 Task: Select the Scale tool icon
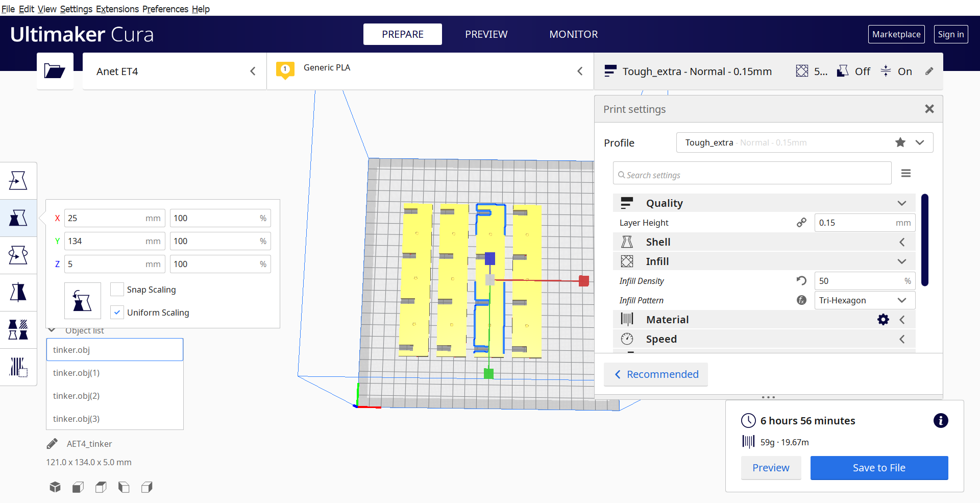18,218
